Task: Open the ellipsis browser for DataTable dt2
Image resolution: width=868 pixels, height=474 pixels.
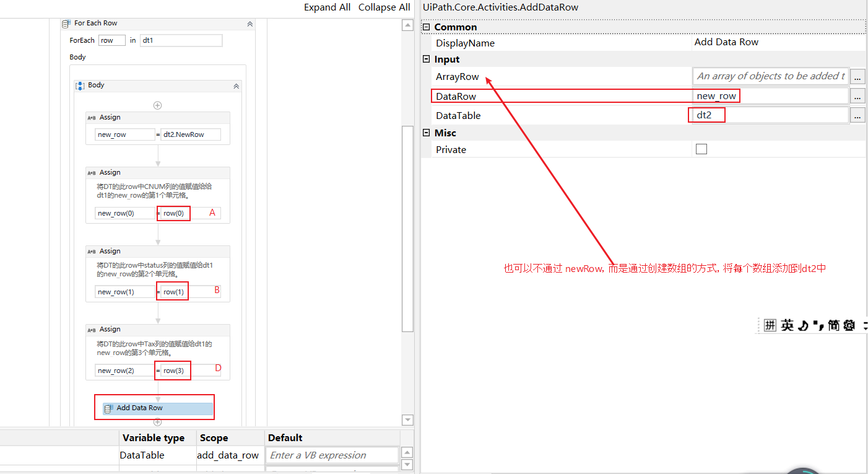Action: click(858, 116)
